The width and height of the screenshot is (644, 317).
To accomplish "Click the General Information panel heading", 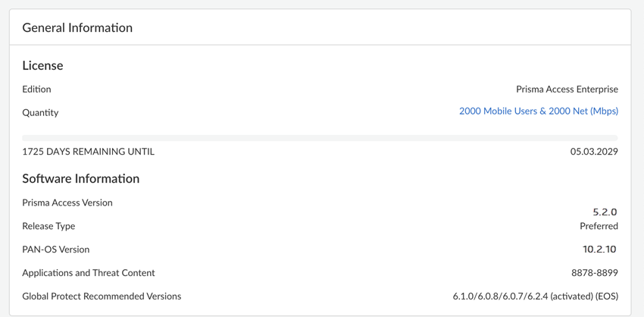I will [77, 28].
